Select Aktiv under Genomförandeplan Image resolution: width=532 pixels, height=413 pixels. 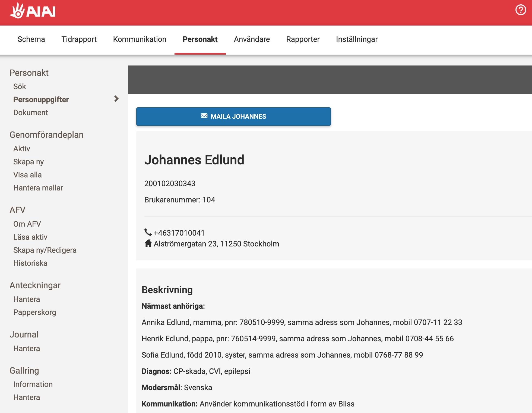coord(22,149)
